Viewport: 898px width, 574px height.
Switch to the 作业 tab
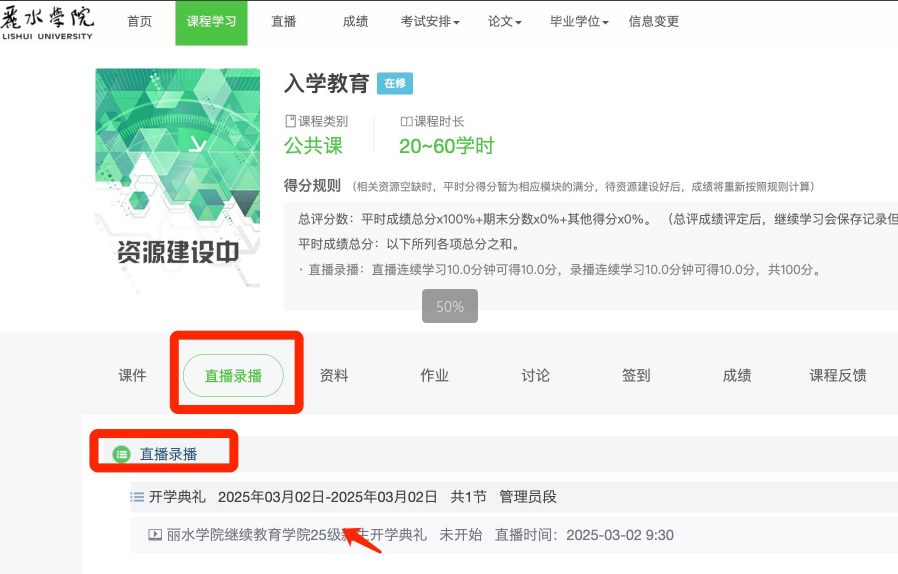(434, 376)
